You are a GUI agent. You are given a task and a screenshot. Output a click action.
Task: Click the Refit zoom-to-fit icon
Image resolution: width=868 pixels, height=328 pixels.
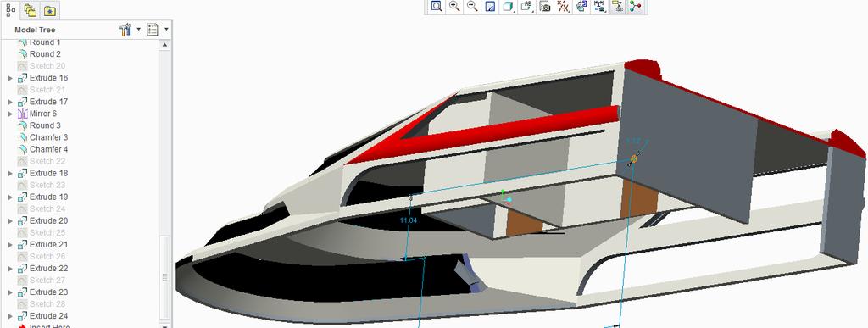tap(437, 7)
